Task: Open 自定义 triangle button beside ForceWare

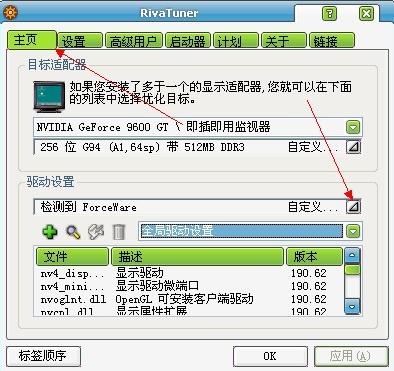Action: click(353, 206)
